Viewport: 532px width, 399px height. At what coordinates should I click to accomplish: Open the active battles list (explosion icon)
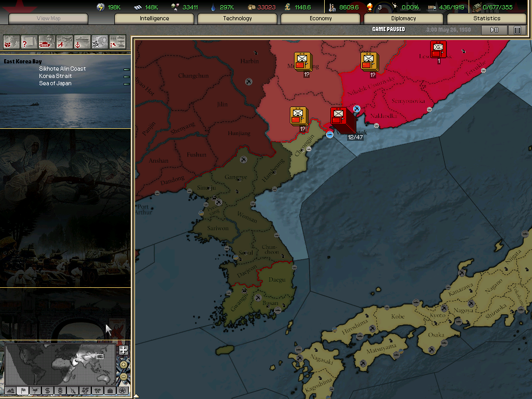pos(100,42)
